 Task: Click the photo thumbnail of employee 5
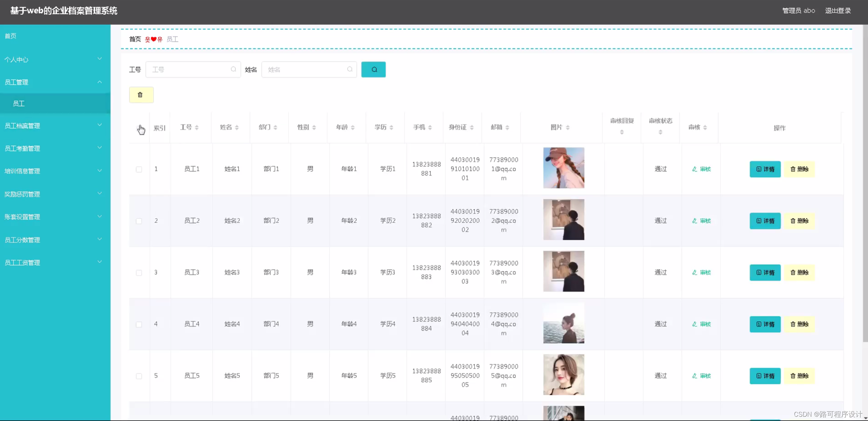[x=563, y=375]
